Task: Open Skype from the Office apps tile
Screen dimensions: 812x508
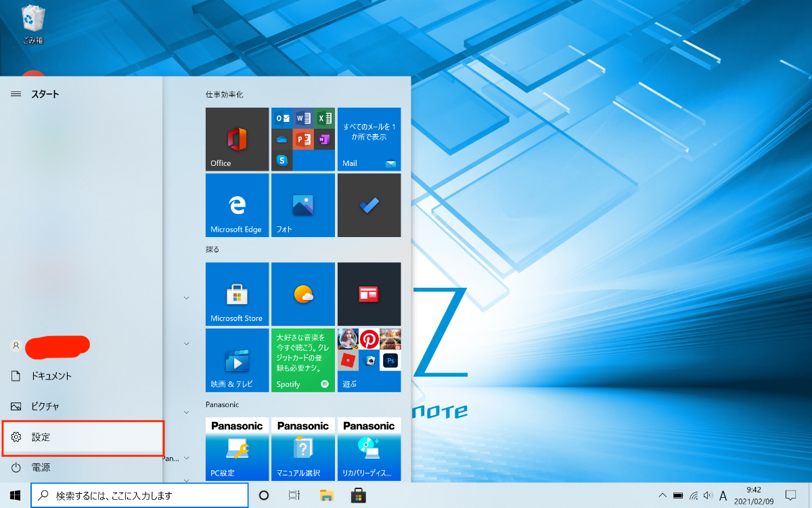Action: point(281,160)
